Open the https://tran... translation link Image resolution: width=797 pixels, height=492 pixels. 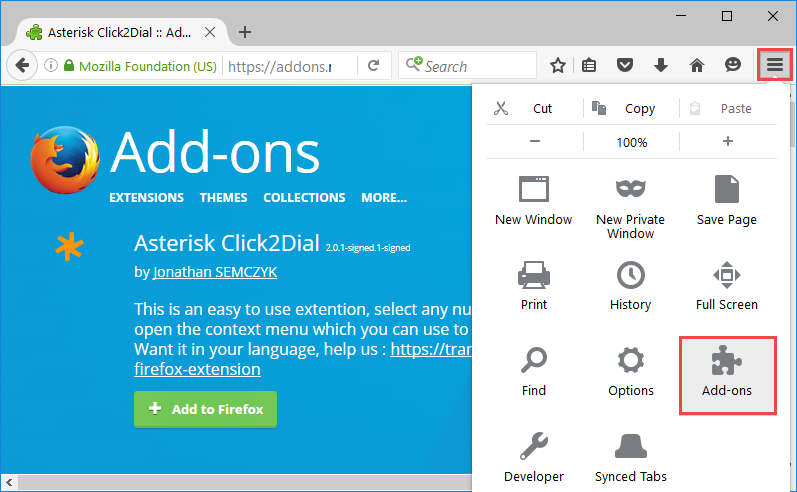431,349
